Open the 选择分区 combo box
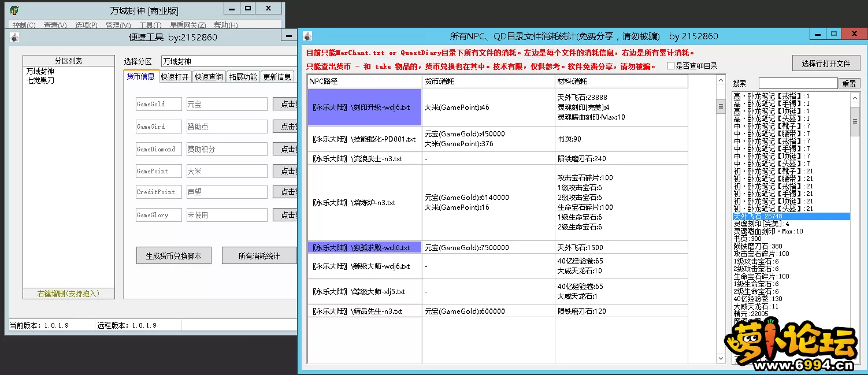Image resolution: width=868 pixels, height=375 pixels. click(x=229, y=61)
